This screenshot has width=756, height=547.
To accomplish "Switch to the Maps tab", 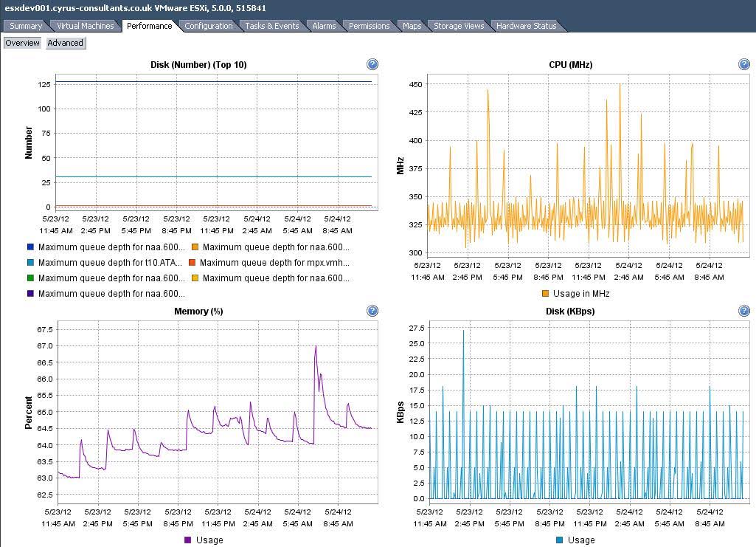I will pos(412,26).
